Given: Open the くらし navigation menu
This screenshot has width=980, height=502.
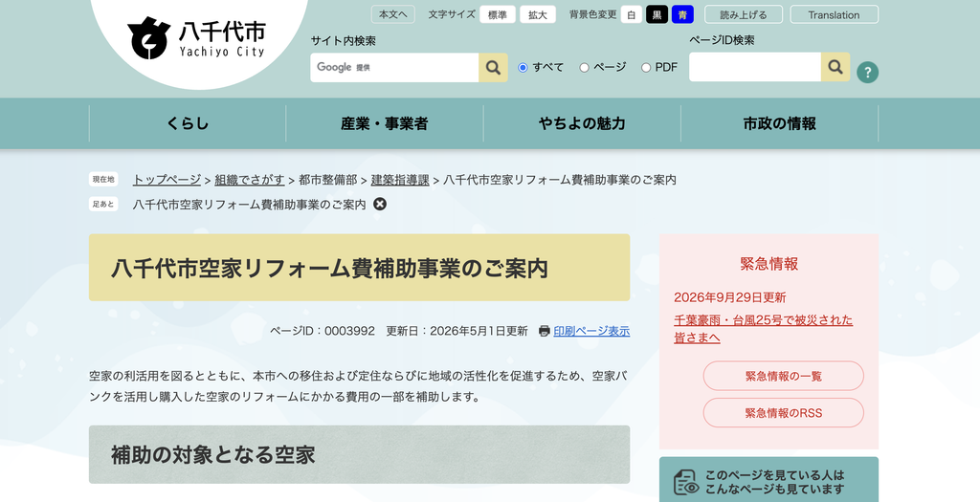Looking at the screenshot, I should (x=188, y=123).
